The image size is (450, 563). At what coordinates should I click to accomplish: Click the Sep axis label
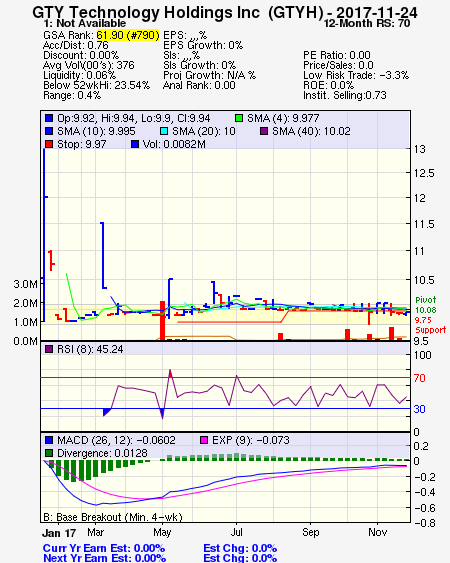click(x=311, y=532)
